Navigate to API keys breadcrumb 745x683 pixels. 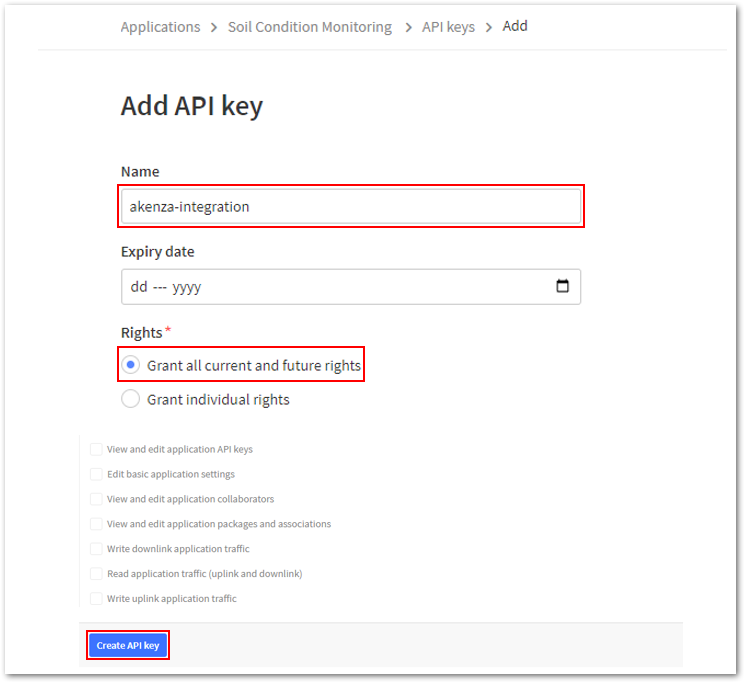(448, 27)
